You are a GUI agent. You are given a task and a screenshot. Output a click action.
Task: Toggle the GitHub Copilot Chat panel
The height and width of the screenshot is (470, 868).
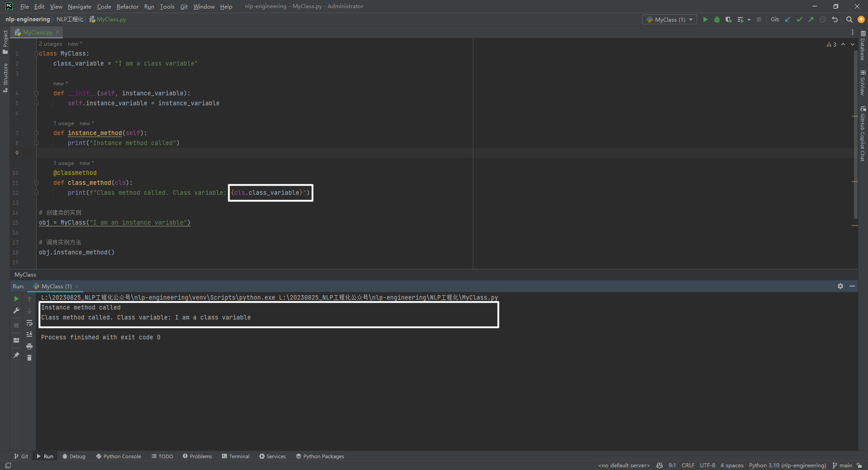tap(863, 133)
